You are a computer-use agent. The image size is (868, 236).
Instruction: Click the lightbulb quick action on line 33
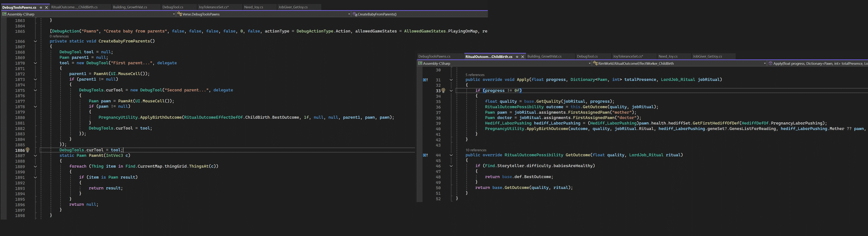443,91
